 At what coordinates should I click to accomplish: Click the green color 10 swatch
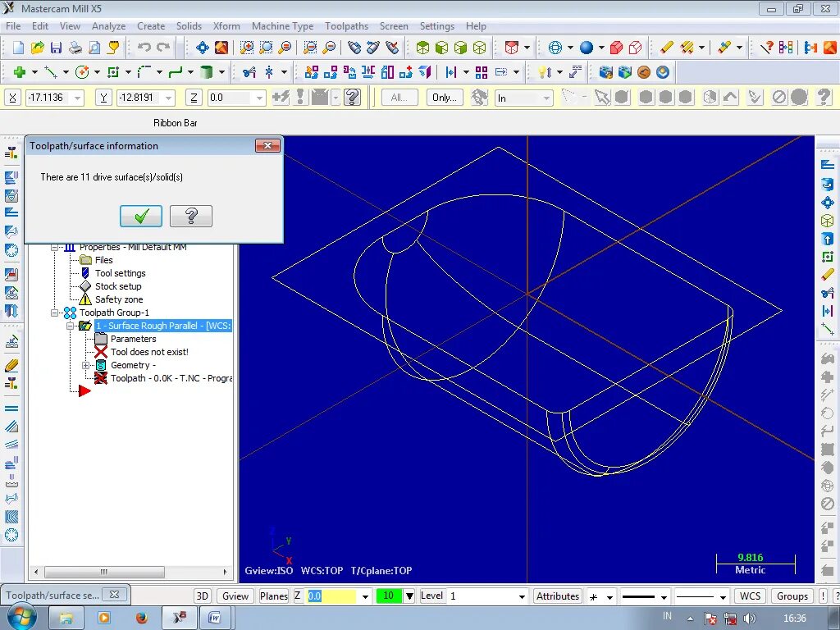(389, 596)
